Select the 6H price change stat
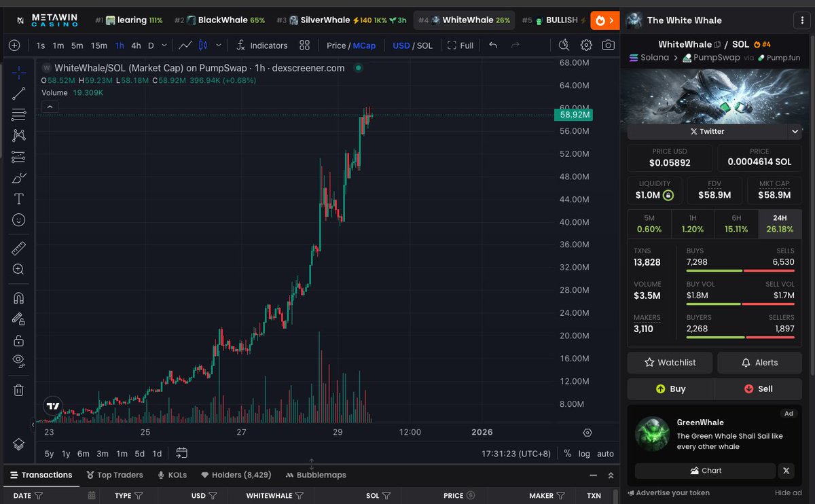 pyautogui.click(x=736, y=224)
